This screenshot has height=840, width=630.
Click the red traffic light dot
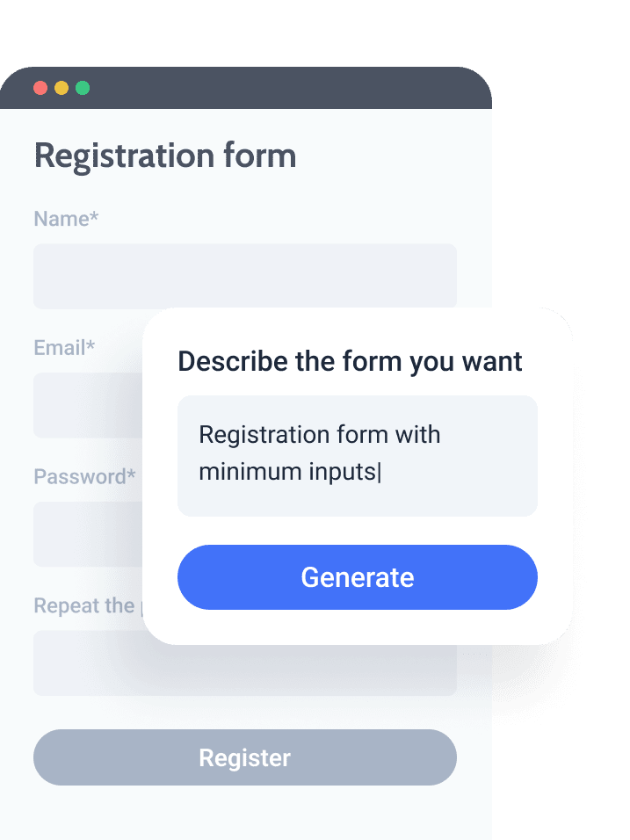[x=40, y=88]
